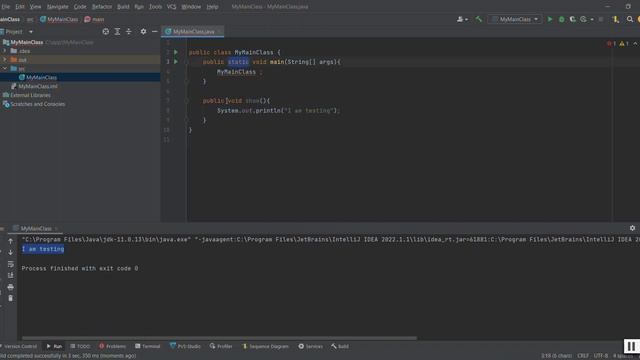640x360 pixels.
Task: Open the VCS menu
Action: (x=171, y=7)
